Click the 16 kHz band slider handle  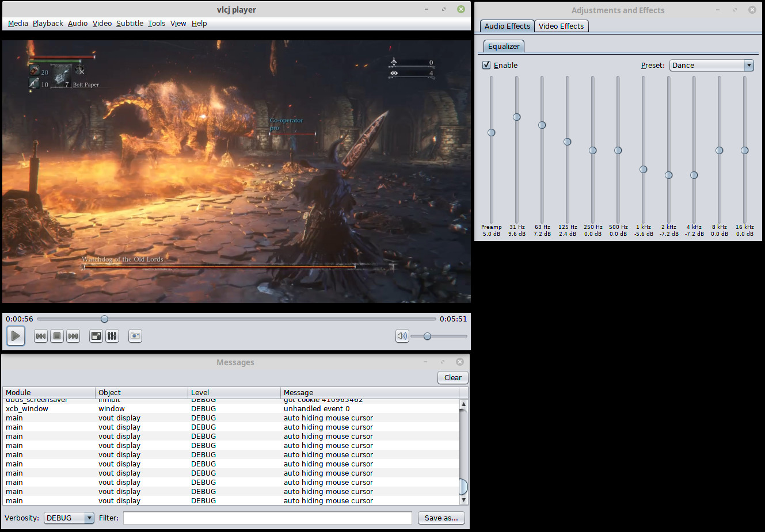click(x=745, y=150)
